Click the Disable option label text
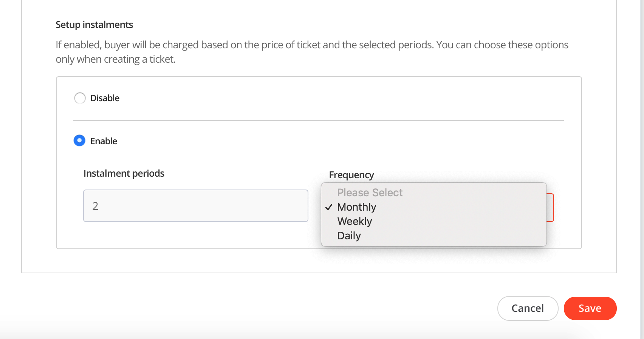Image resolution: width=644 pixels, height=339 pixels. pyautogui.click(x=105, y=98)
